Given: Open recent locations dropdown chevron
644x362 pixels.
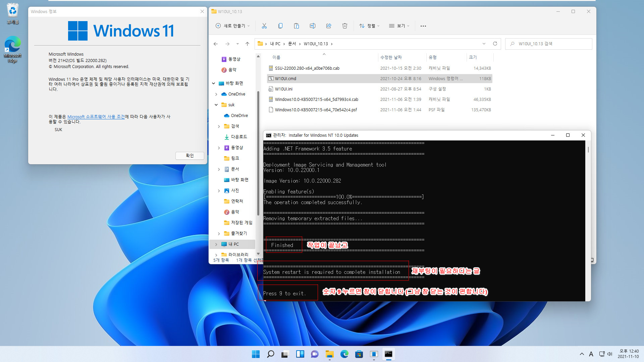Looking at the screenshot, I should 237,44.
